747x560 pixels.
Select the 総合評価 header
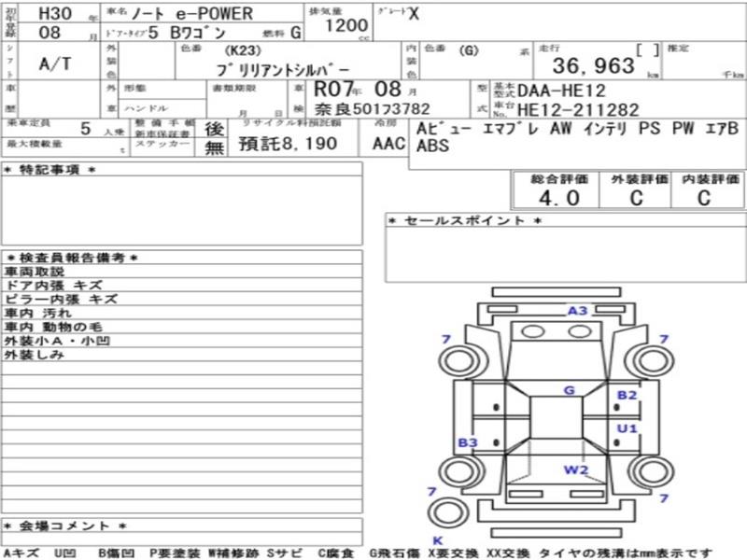point(559,179)
